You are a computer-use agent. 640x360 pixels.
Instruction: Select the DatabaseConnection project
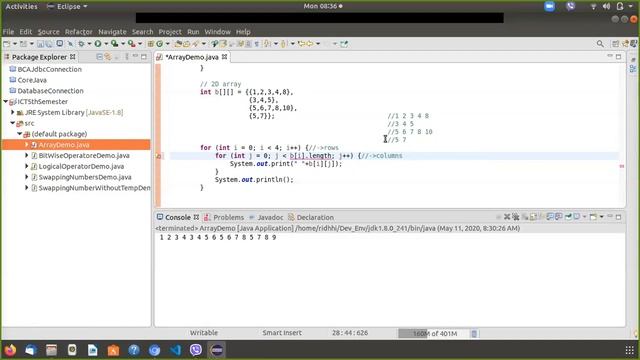pos(50,91)
